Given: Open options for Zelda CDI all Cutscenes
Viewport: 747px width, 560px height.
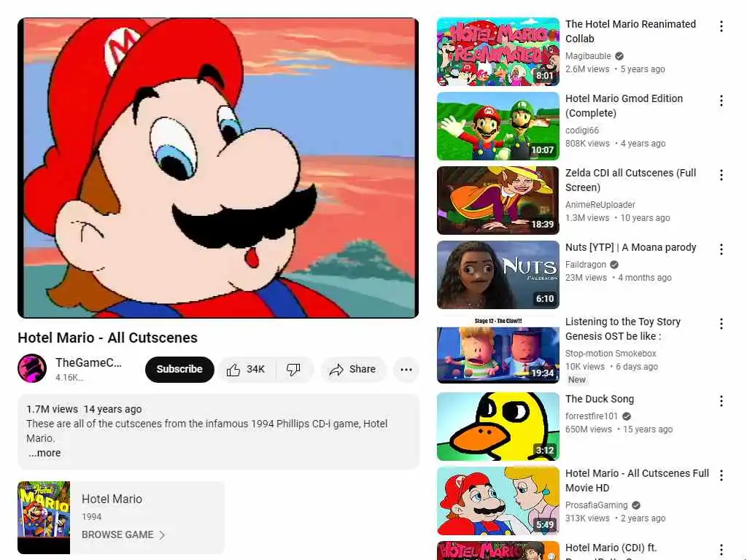Looking at the screenshot, I should pyautogui.click(x=721, y=175).
